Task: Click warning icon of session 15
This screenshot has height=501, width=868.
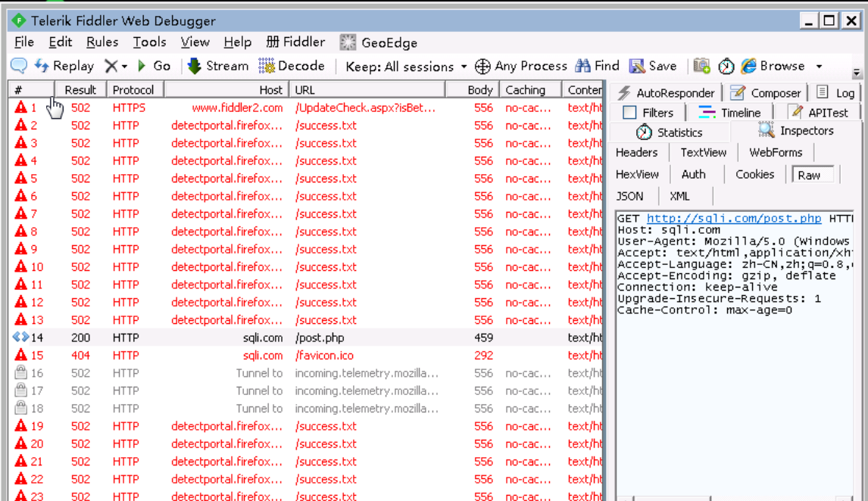Action: [21, 355]
